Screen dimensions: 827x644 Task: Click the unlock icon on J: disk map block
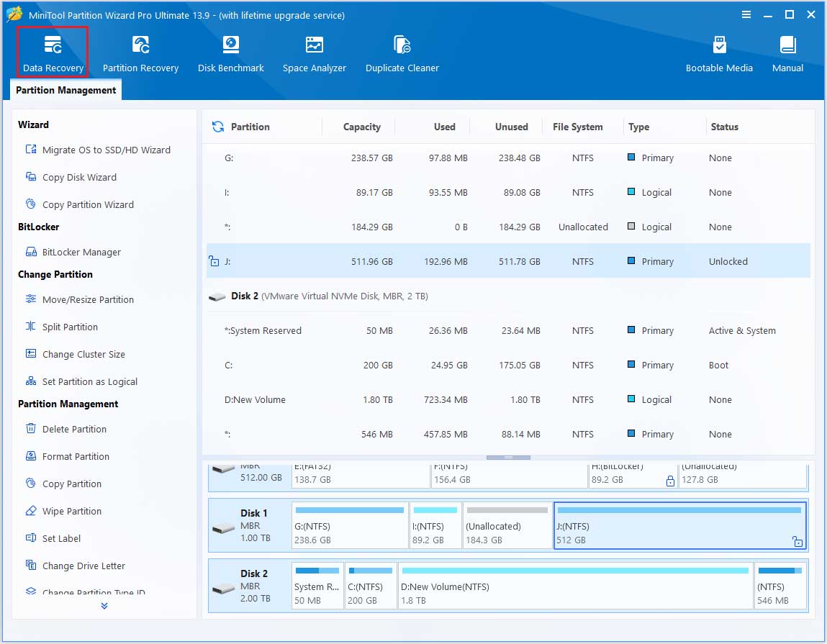point(797,541)
